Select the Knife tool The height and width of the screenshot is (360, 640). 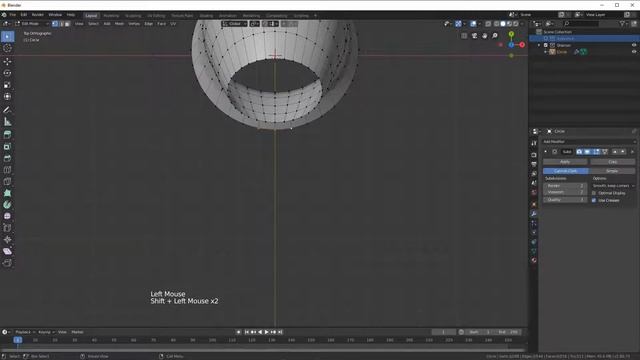tap(7, 182)
